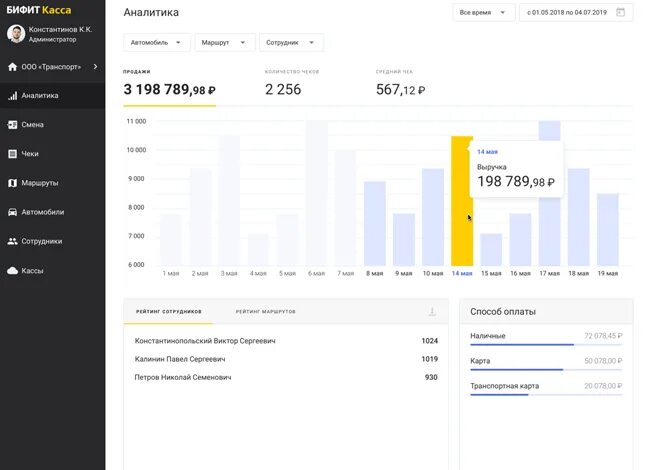Click the tooltip revenue value 198 789,98 ₽
Screen dimensions: 650x470
pos(516,182)
